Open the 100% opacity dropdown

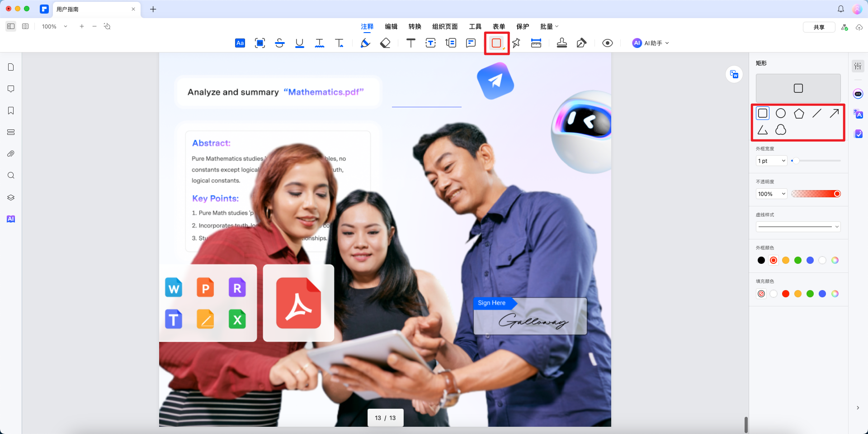[772, 194]
